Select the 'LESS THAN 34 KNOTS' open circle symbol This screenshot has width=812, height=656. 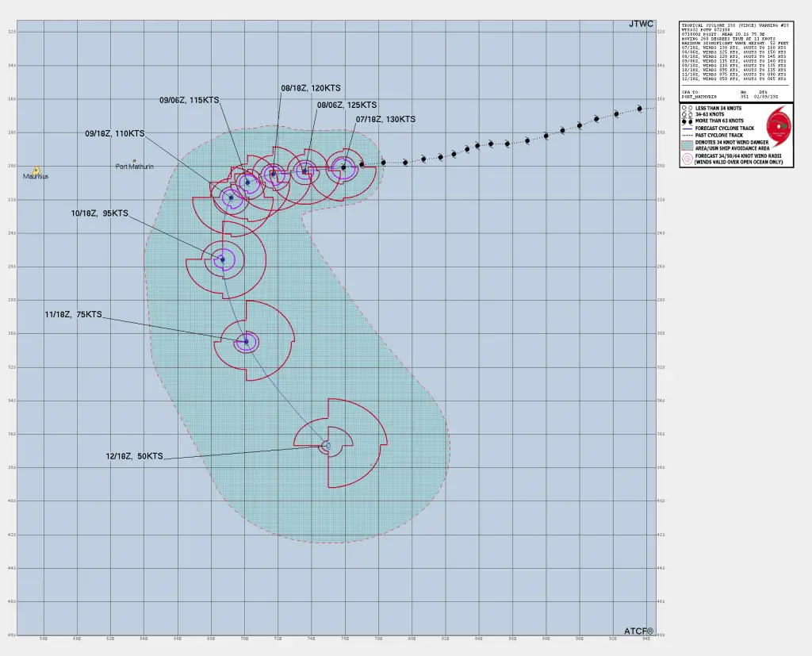687,108
